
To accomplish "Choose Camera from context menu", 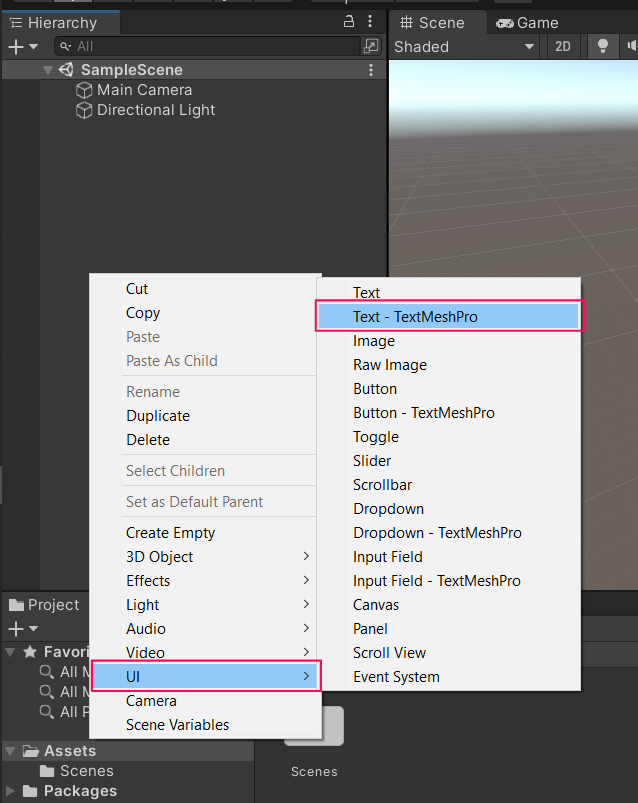I will click(203, 701).
